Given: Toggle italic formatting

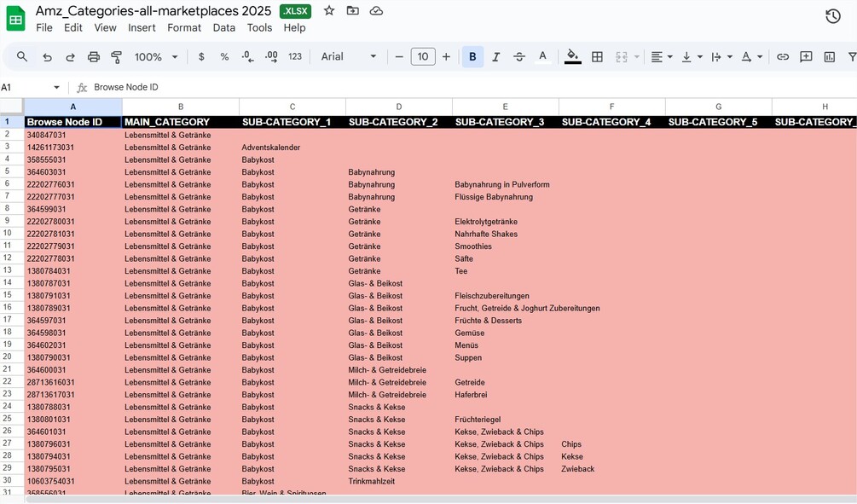Looking at the screenshot, I should point(495,56).
